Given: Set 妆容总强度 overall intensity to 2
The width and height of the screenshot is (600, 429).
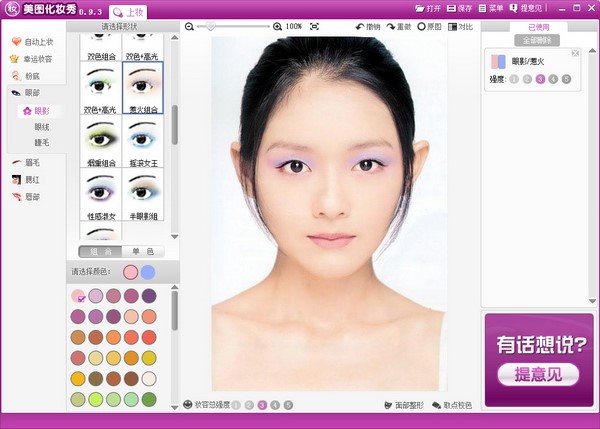Looking at the screenshot, I should point(249,405).
